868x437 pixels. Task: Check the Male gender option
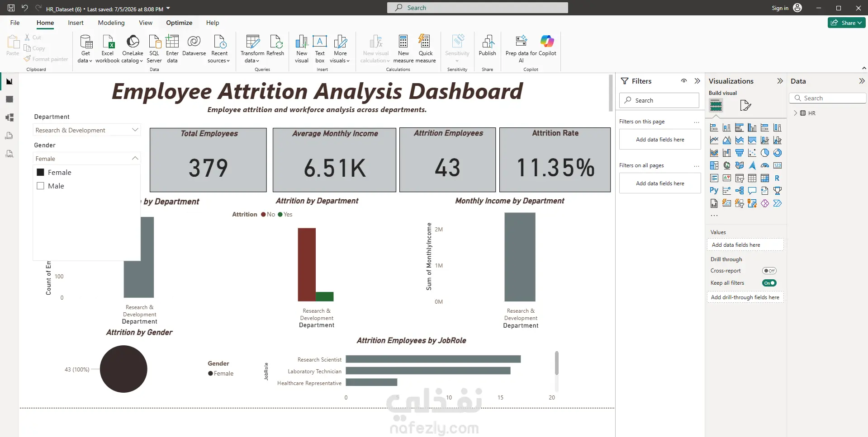(40, 186)
